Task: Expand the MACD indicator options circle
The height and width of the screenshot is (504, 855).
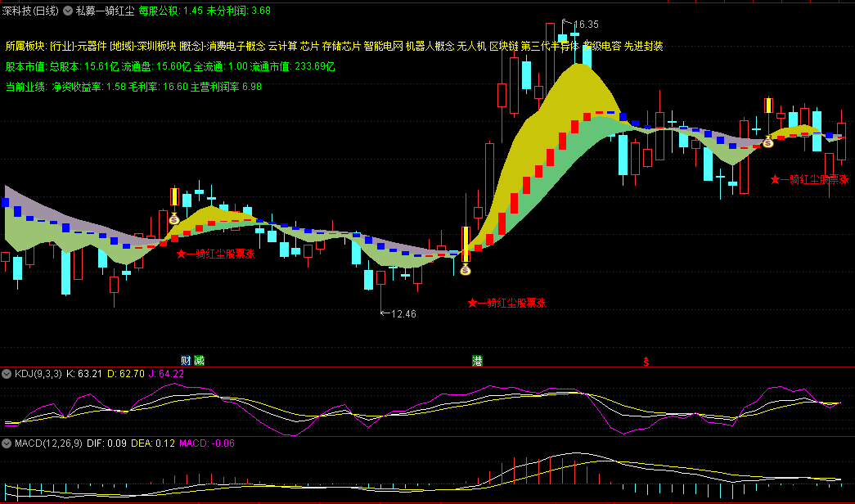Action: [x=7, y=443]
